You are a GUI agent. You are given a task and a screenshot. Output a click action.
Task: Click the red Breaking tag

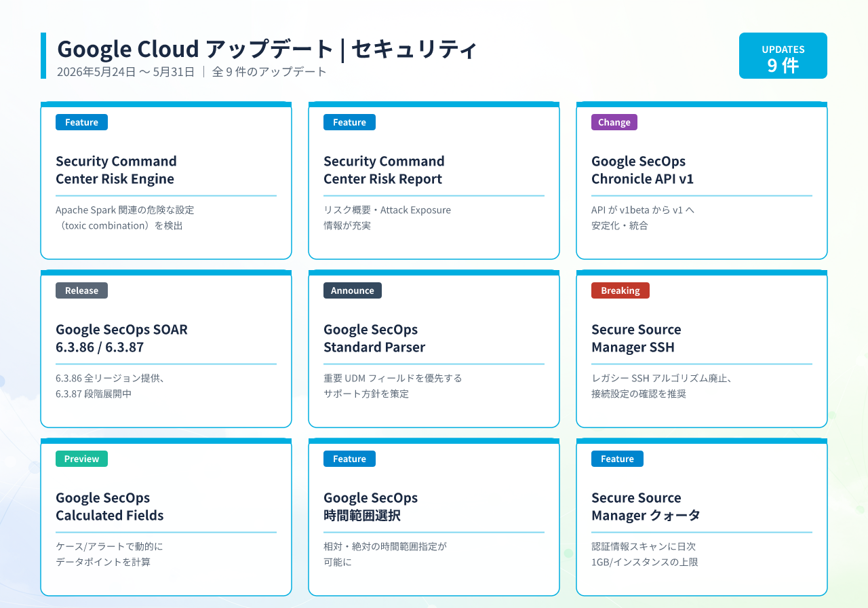[620, 290]
